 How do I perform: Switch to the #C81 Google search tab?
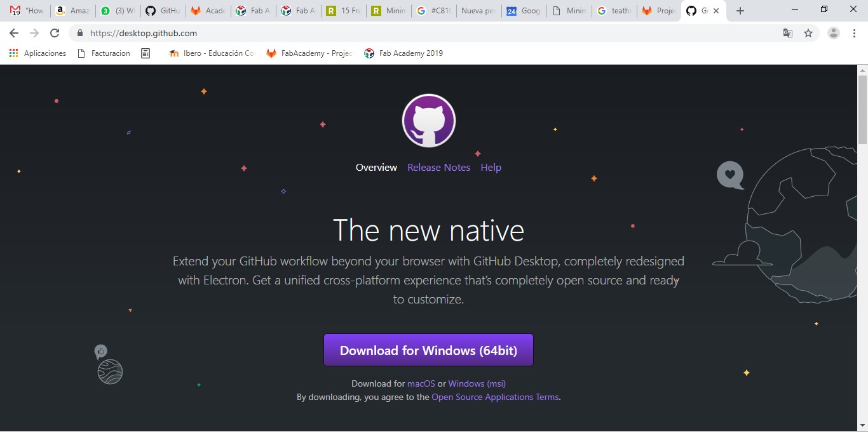(x=433, y=11)
